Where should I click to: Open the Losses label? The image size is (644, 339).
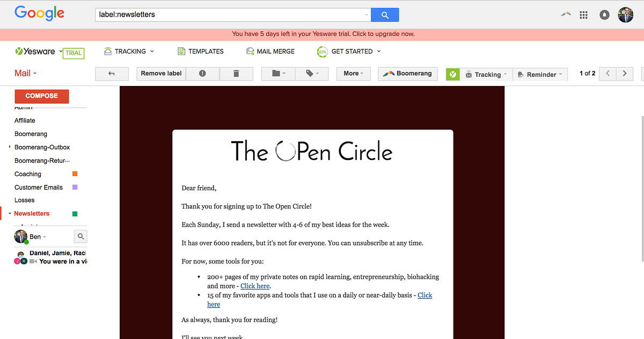pyautogui.click(x=25, y=200)
